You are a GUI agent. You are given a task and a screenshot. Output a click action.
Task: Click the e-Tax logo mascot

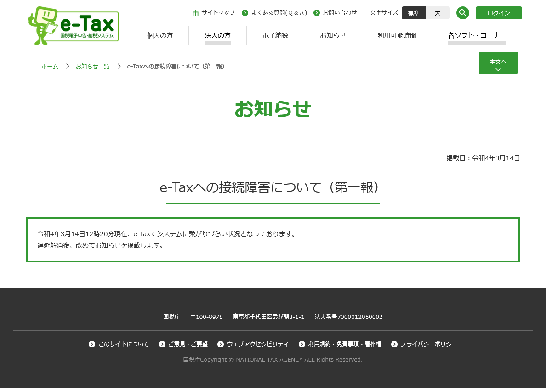point(44,26)
